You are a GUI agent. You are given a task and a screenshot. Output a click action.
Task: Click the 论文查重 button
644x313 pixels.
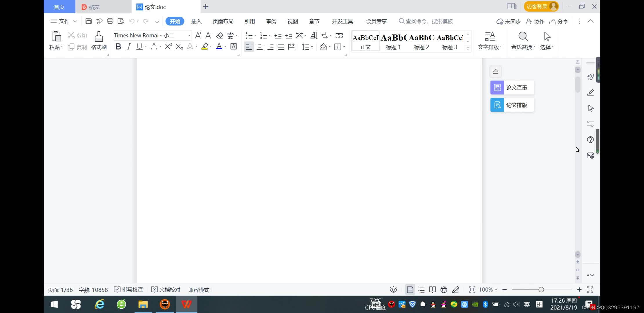point(512,88)
